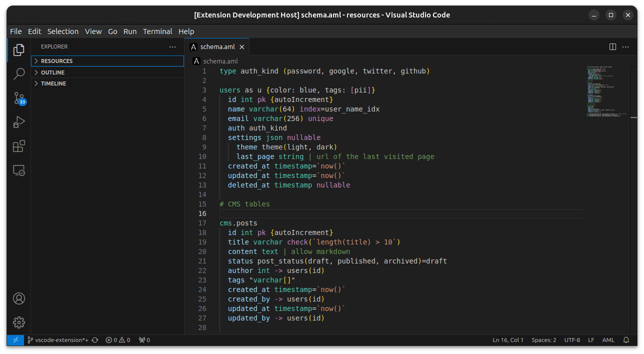Place cursor on empty line 16
The image size is (644, 354).
pyautogui.click(x=400, y=213)
